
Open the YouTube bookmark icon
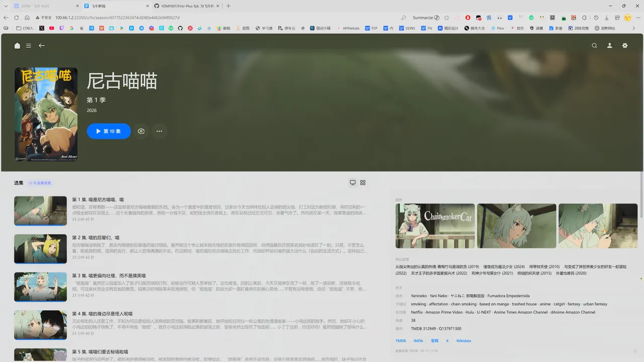pos(52,28)
